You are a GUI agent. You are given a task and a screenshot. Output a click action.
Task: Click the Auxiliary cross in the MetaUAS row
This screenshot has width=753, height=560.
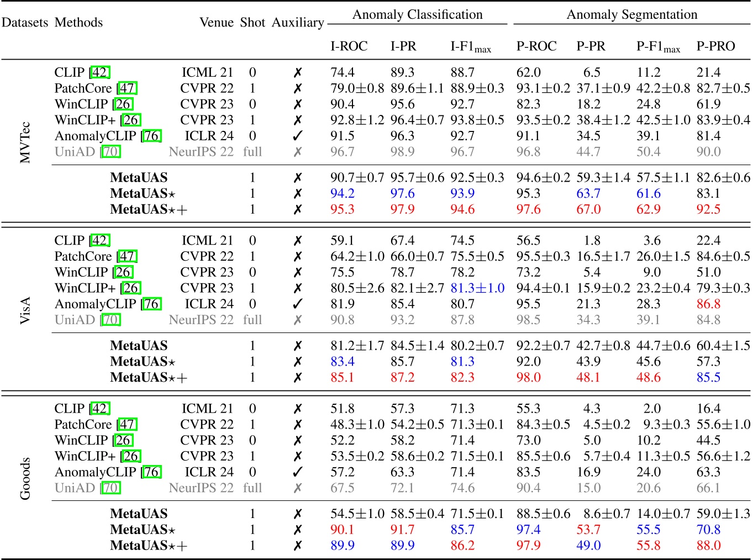tap(298, 177)
